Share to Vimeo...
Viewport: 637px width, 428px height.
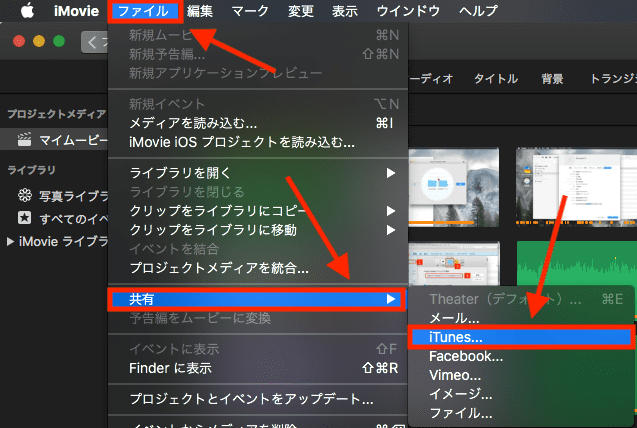(521, 375)
